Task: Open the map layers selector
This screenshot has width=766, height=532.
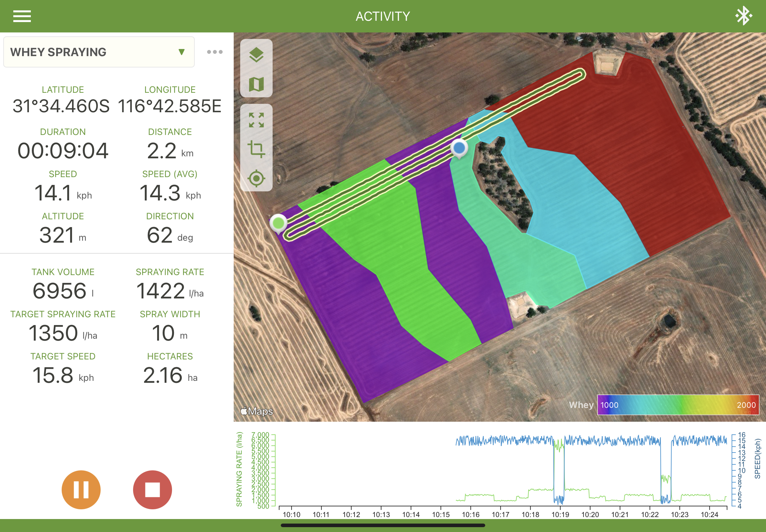Action: [256, 55]
